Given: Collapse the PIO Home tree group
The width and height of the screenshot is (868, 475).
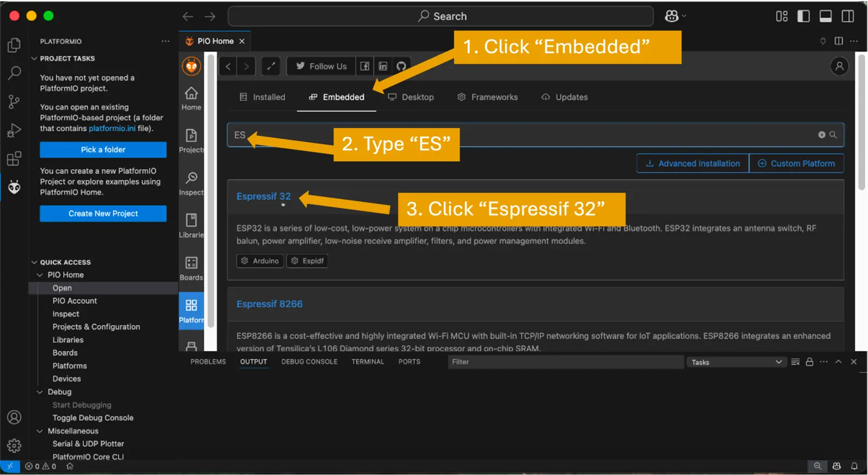Looking at the screenshot, I should coord(40,275).
